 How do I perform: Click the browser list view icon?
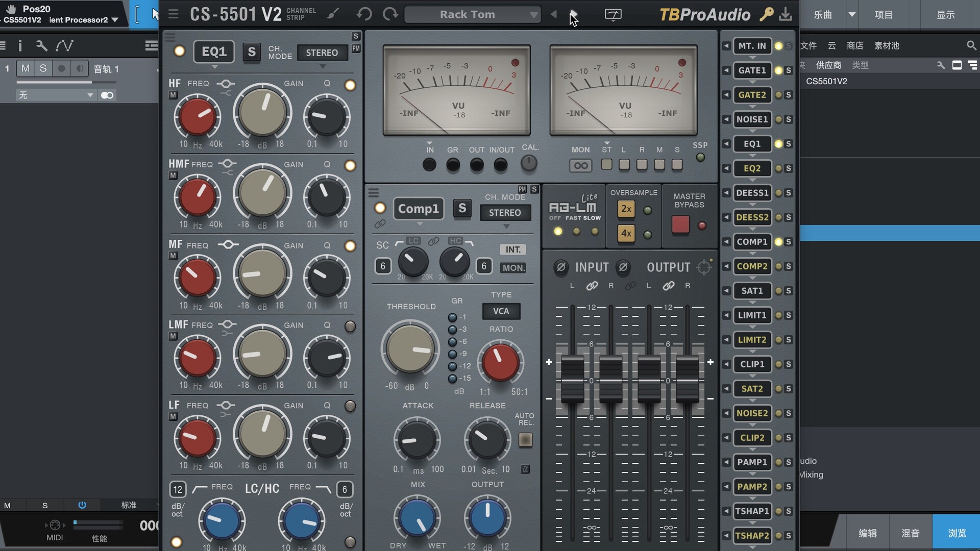(x=973, y=65)
